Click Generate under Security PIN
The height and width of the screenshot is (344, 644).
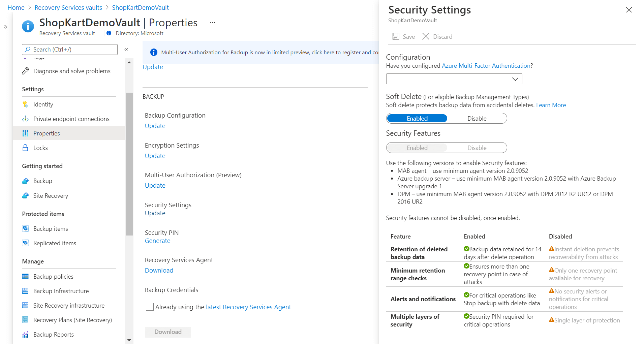(x=157, y=241)
